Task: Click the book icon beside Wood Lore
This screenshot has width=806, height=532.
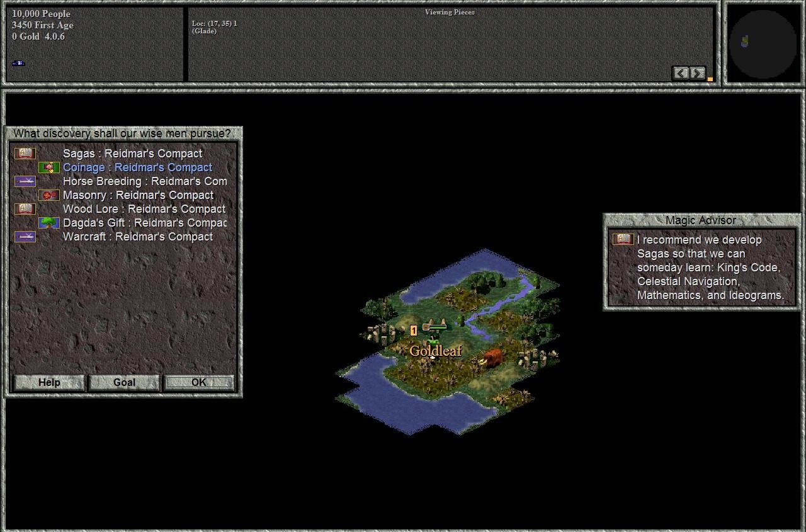Action: tap(25, 209)
